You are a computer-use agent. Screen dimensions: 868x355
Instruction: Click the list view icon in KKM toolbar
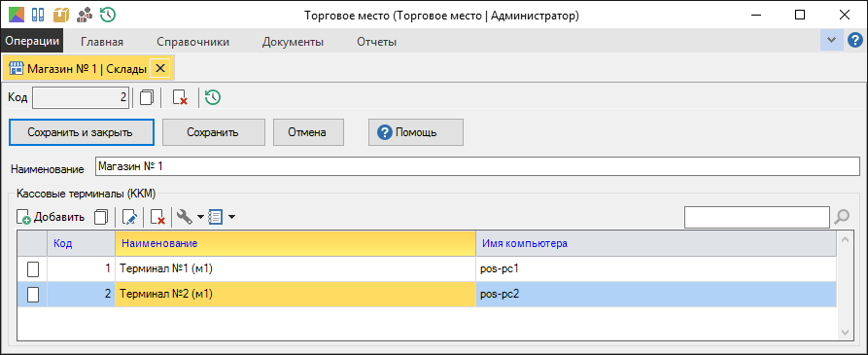(x=215, y=217)
